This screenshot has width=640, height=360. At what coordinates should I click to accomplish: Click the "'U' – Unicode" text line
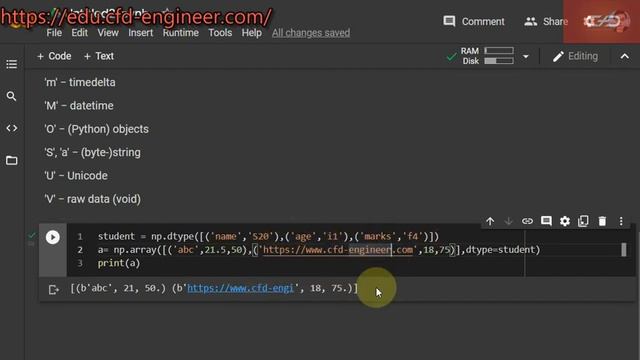point(76,176)
